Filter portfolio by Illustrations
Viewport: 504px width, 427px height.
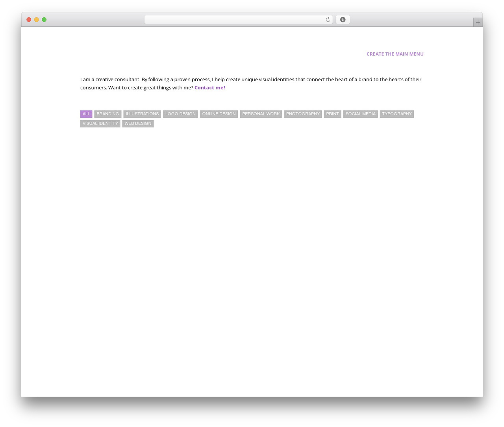pyautogui.click(x=142, y=114)
